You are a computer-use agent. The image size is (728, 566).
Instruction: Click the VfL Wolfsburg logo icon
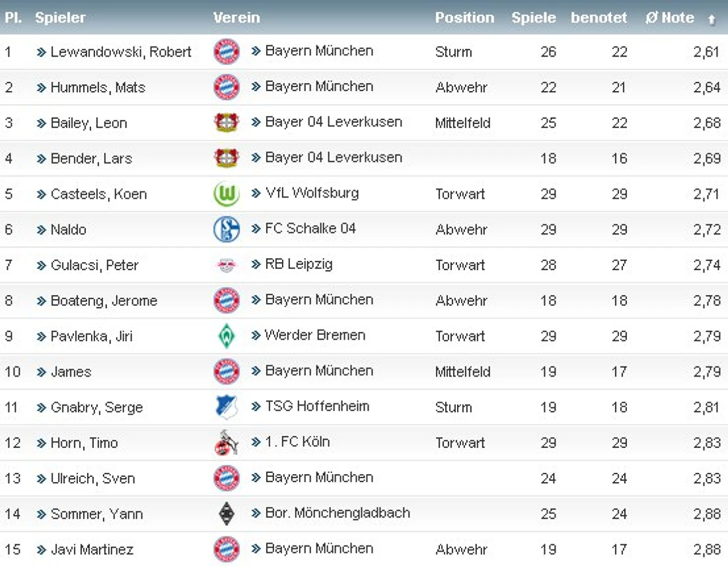pyautogui.click(x=226, y=194)
